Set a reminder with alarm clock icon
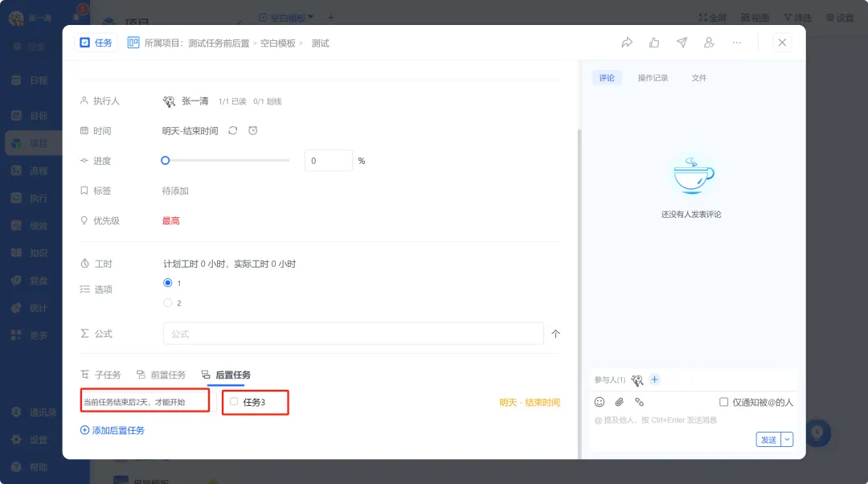Viewport: 868px width, 484px height. [x=253, y=131]
